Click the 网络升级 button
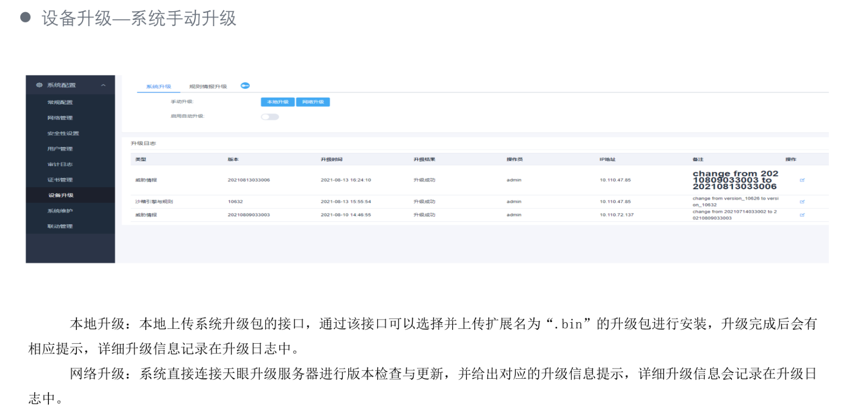This screenshot has width=868, height=412. pyautogui.click(x=313, y=102)
